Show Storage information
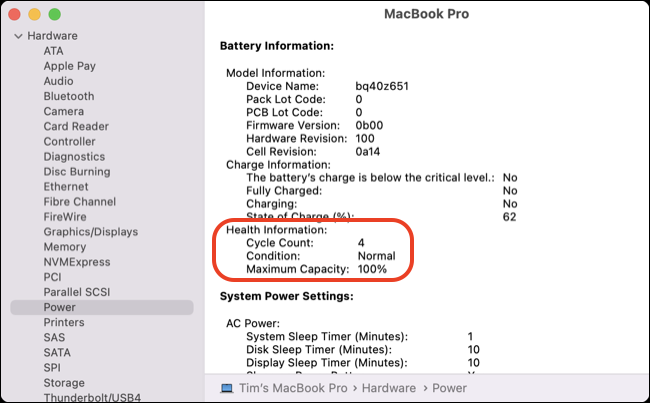This screenshot has height=403, width=650. [x=64, y=383]
